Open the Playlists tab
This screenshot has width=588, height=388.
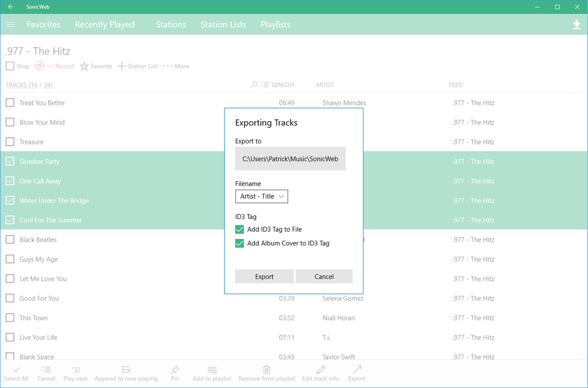(x=276, y=25)
